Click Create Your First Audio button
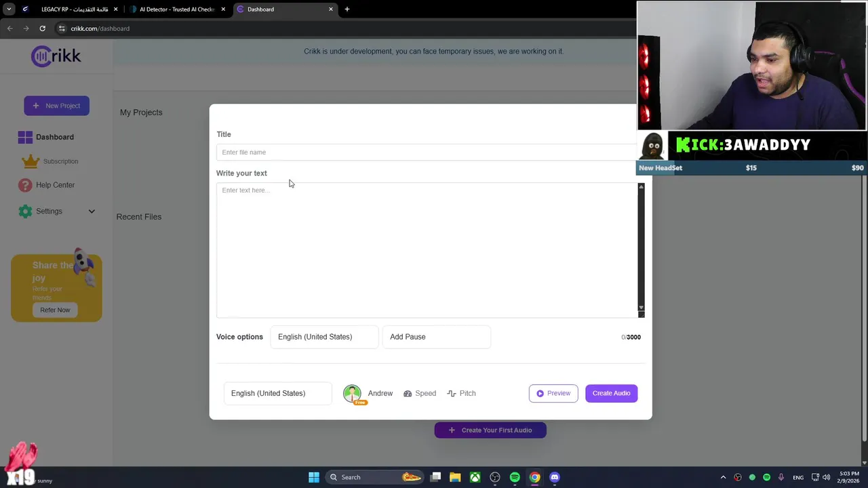The width and height of the screenshot is (868, 488). pyautogui.click(x=490, y=430)
